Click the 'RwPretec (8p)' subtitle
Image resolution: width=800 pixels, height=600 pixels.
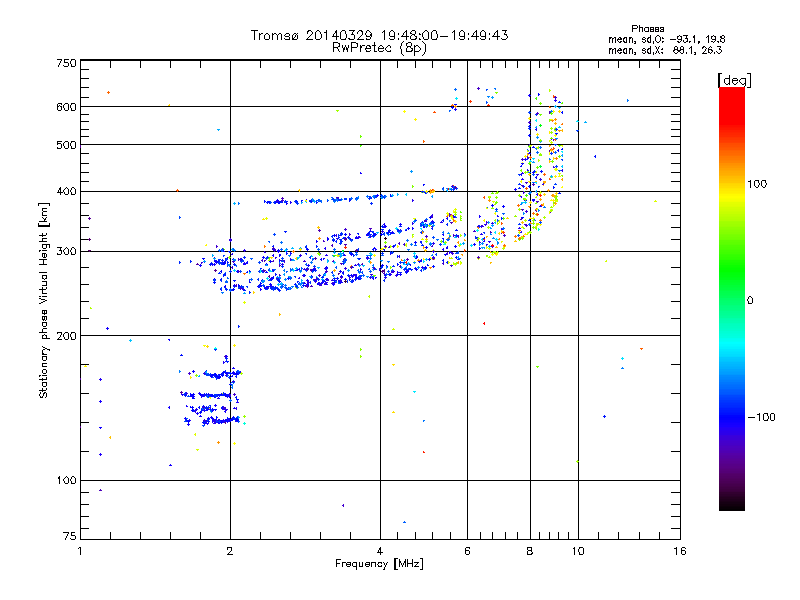[x=379, y=48]
